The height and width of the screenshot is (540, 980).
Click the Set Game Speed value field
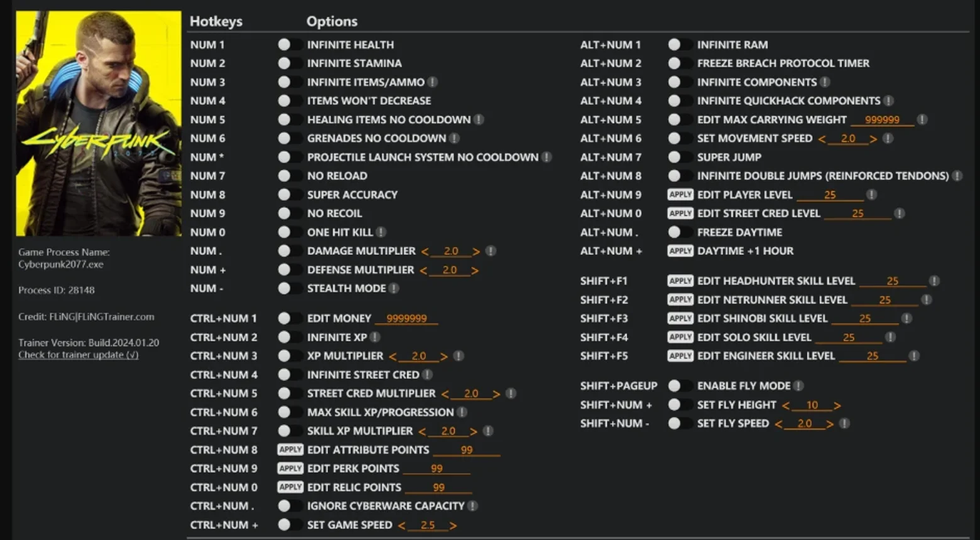point(428,525)
